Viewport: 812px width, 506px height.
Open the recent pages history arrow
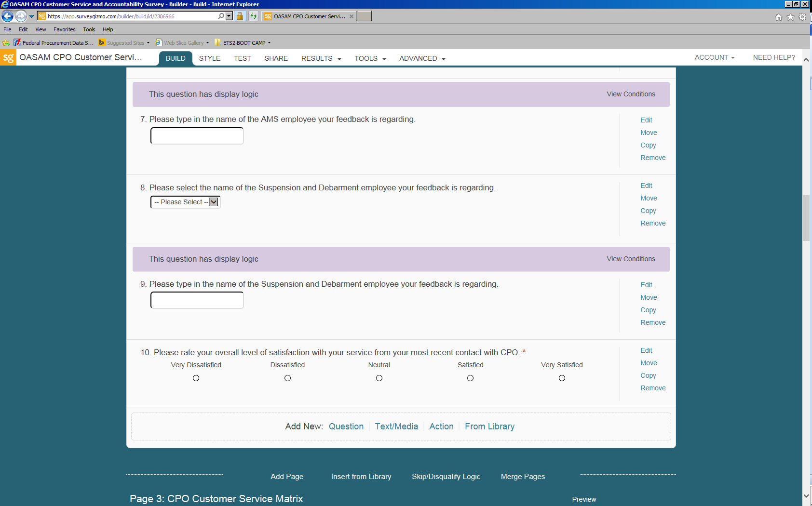pyautogui.click(x=32, y=16)
